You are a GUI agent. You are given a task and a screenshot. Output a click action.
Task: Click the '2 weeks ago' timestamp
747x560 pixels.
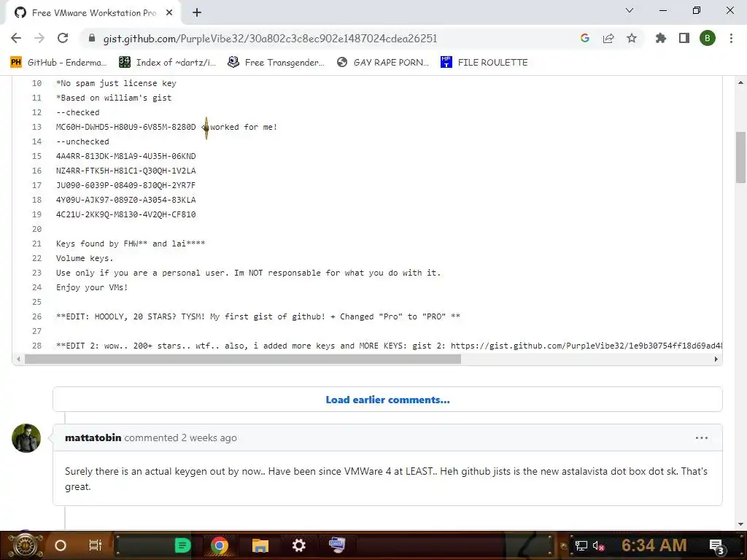[209, 437]
